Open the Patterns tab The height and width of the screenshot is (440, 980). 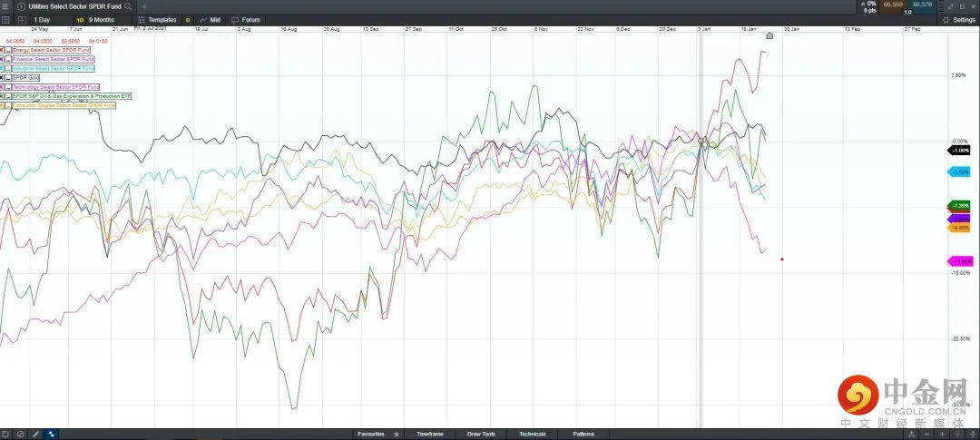point(583,434)
